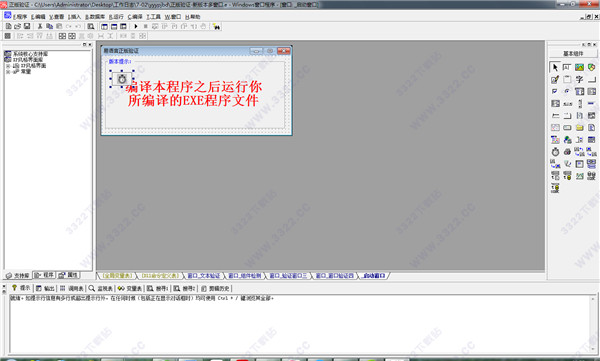
Task: Switch to the 属性 panel tab
Action: coord(68,275)
